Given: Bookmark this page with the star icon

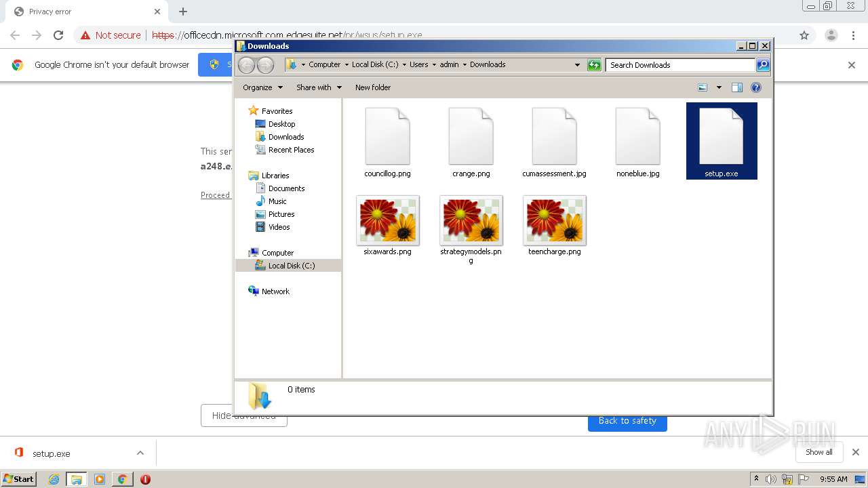Looking at the screenshot, I should pos(804,35).
